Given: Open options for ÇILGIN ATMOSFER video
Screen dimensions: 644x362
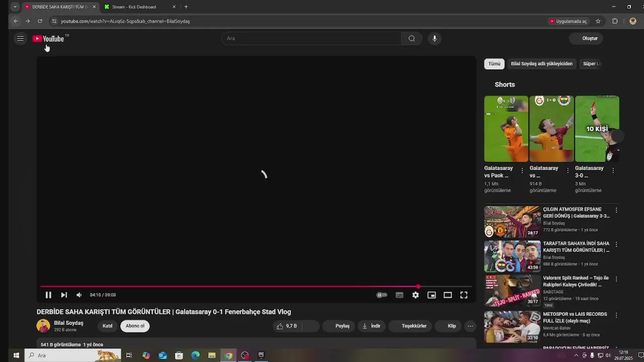Looking at the screenshot, I should pyautogui.click(x=616, y=210).
